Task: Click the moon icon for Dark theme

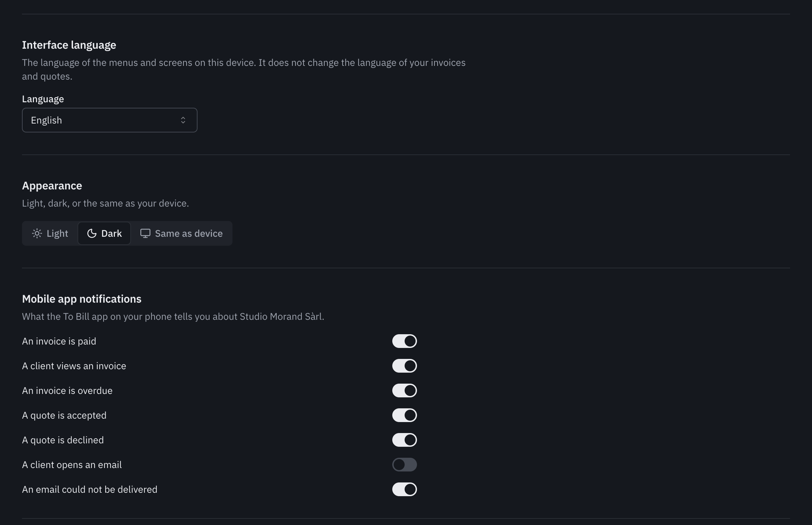Action: [x=92, y=233]
